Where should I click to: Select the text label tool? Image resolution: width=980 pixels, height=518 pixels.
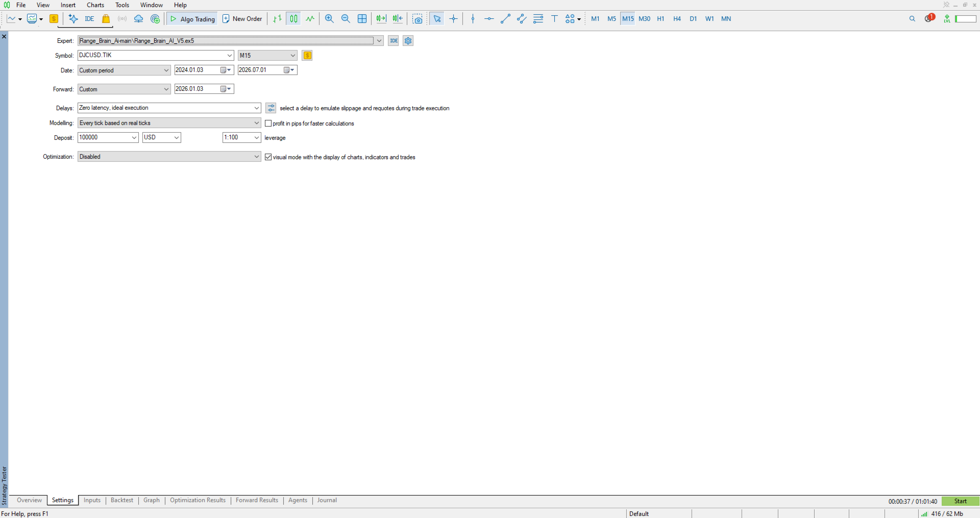tap(554, 19)
